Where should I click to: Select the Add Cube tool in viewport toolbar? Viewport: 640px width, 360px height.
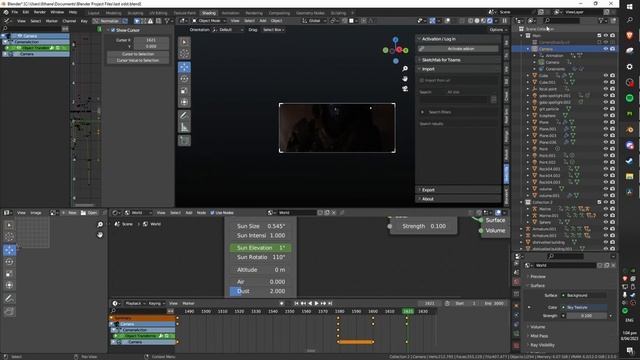[x=184, y=140]
